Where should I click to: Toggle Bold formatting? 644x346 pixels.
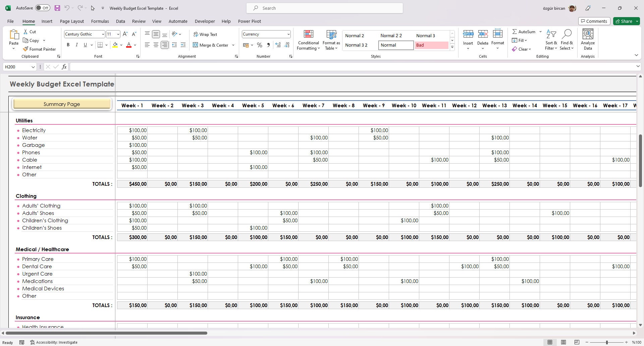[x=68, y=45]
